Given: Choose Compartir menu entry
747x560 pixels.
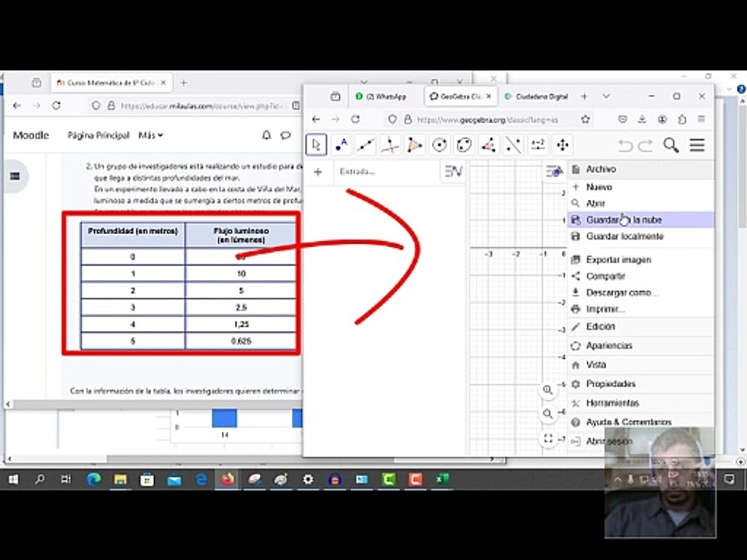Looking at the screenshot, I should (x=640, y=276).
